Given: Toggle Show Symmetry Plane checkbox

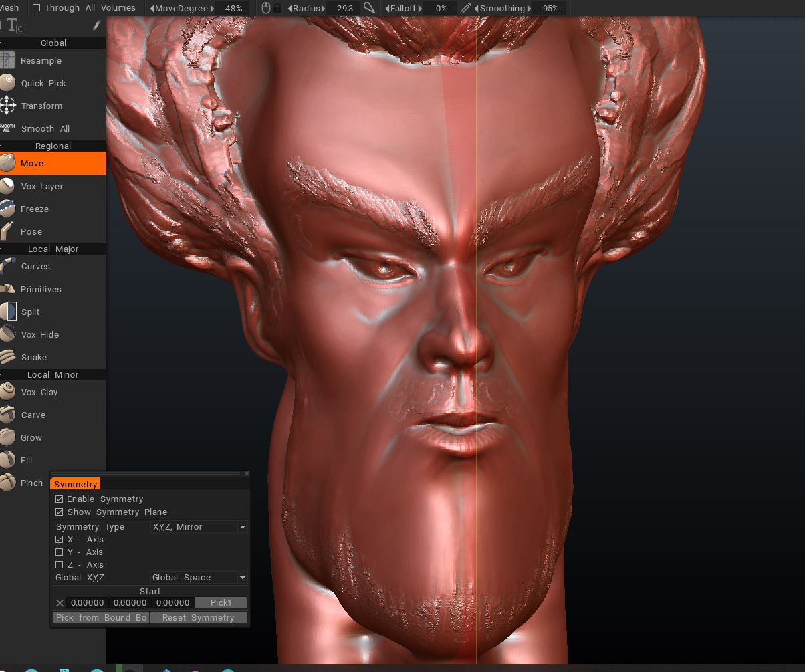Looking at the screenshot, I should [x=60, y=512].
